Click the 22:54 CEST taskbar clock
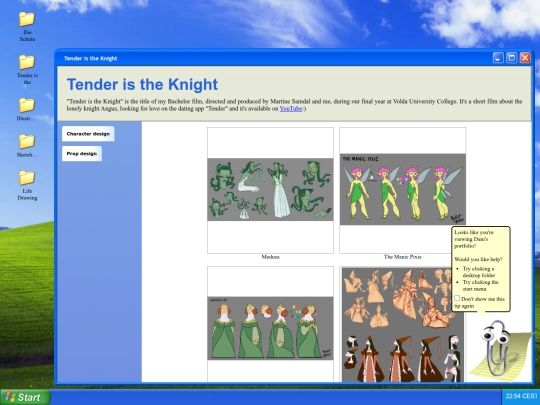Image resolution: width=540 pixels, height=405 pixels. click(521, 396)
